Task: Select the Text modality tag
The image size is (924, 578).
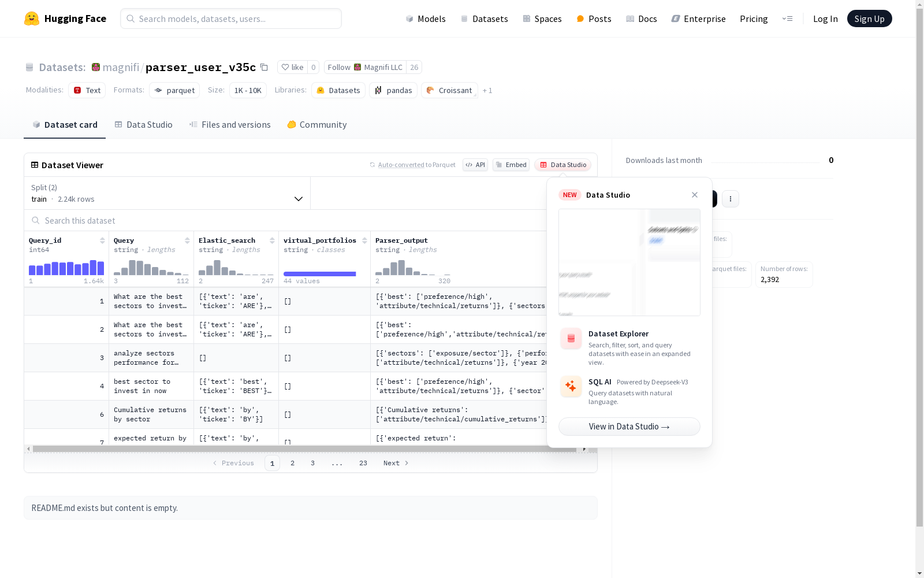Action: (x=87, y=90)
